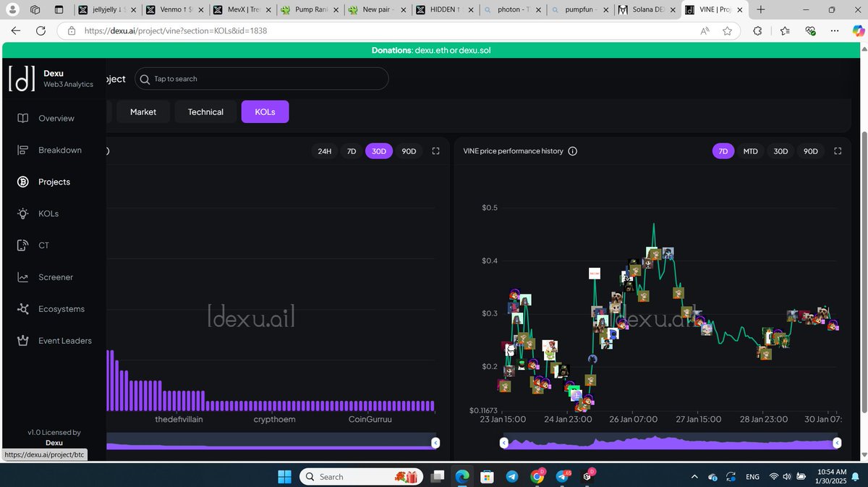Click the price chart left range handle
Image resolution: width=868 pixels, height=487 pixels.
coord(504,443)
